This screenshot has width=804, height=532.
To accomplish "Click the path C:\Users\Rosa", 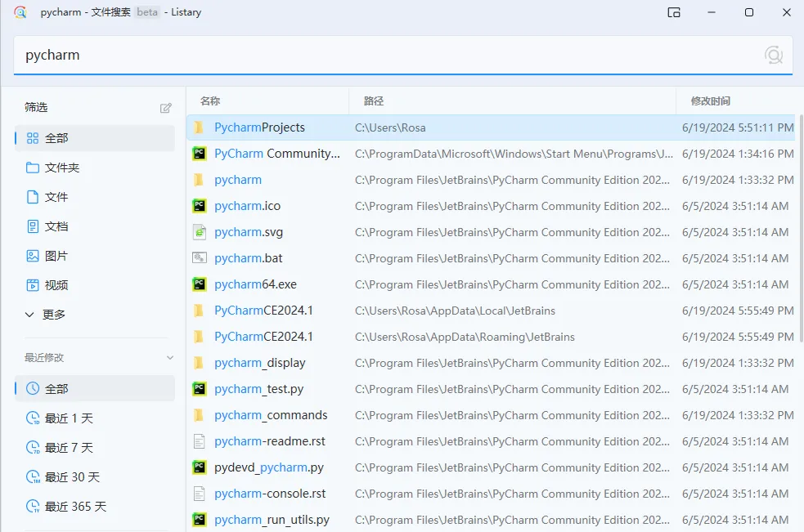I will click(x=390, y=127).
